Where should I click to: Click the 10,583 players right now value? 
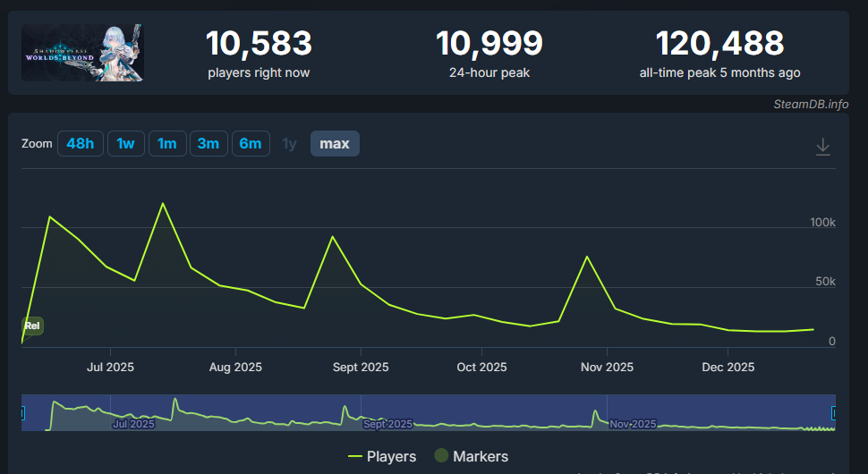259,43
